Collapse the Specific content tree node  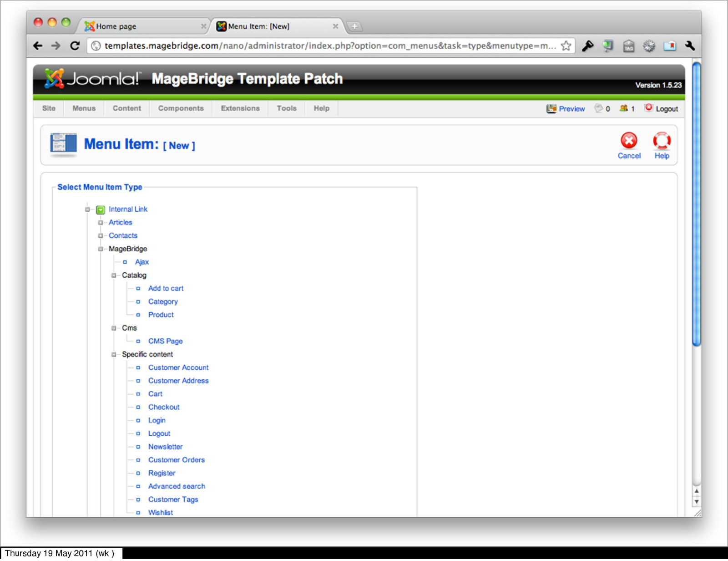click(x=114, y=355)
